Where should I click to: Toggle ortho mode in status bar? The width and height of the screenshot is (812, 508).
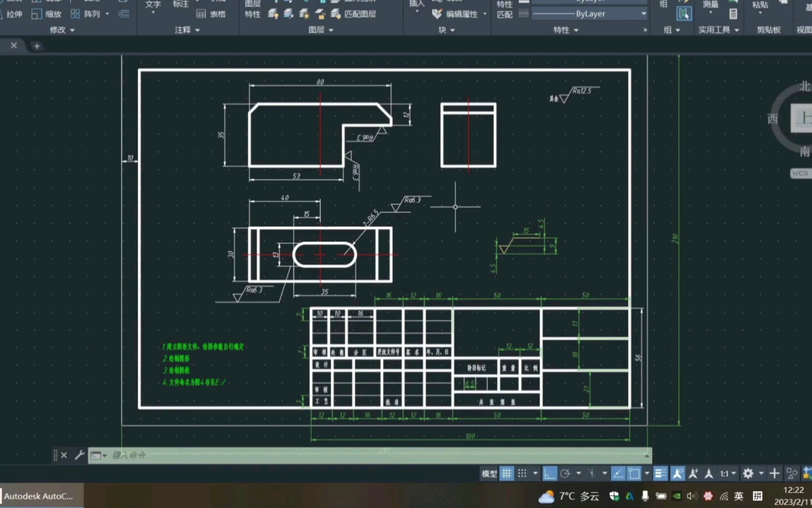pyautogui.click(x=549, y=474)
